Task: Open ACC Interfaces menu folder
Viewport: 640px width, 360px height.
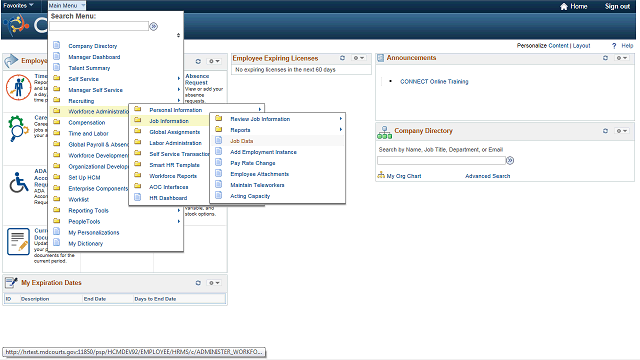Action: [169, 187]
